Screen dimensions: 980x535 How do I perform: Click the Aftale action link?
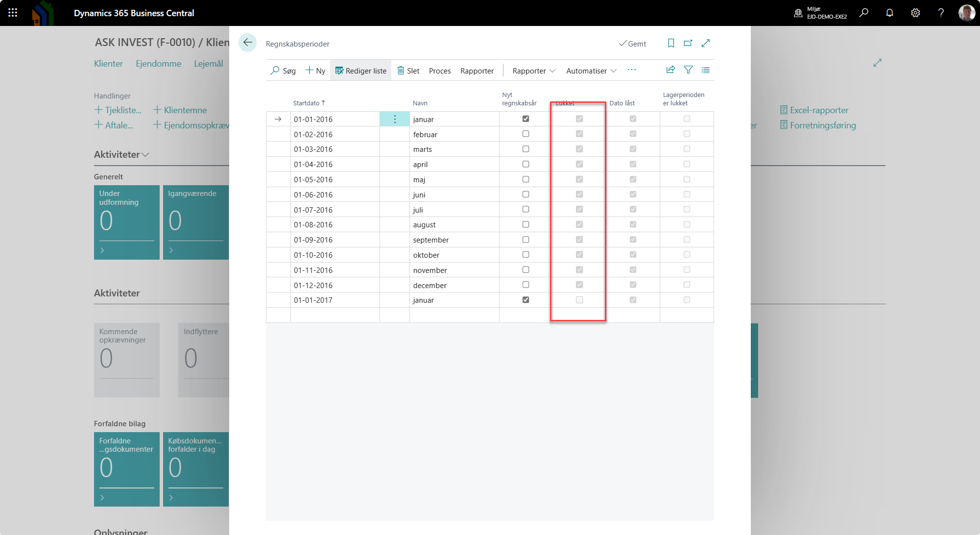point(114,125)
